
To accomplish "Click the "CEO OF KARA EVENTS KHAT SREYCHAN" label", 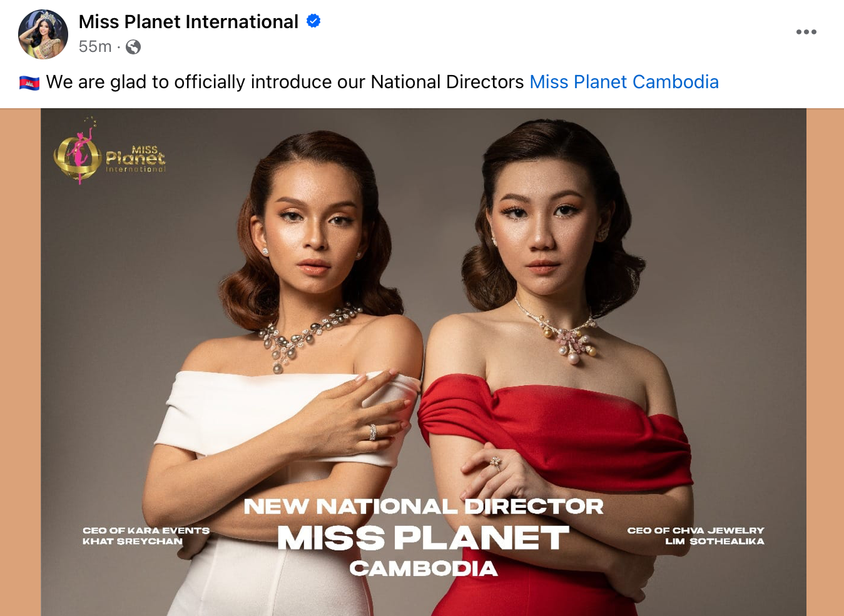I will click(x=146, y=536).
